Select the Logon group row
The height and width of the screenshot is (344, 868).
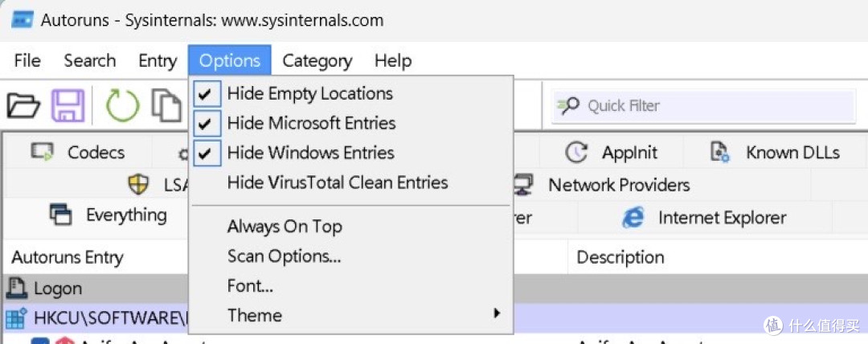click(x=434, y=288)
